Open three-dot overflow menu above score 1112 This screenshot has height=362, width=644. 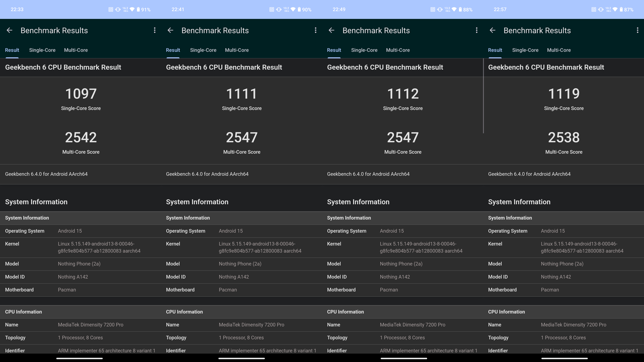click(x=477, y=30)
